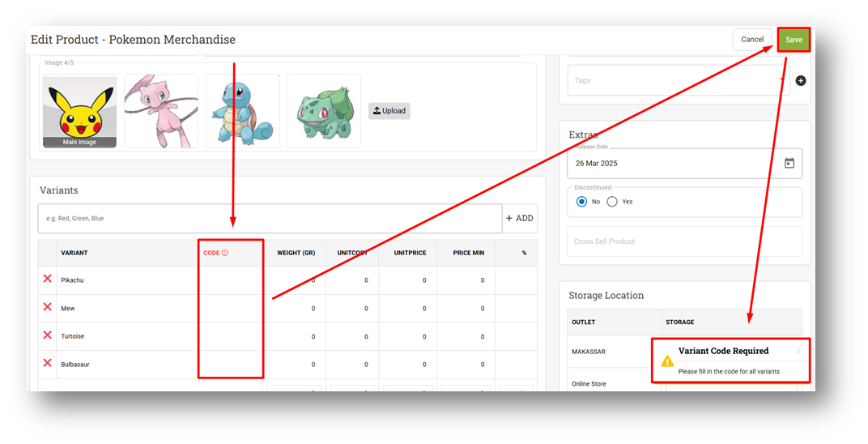
Task: Open the Tags dropdown field
Action: [x=679, y=80]
